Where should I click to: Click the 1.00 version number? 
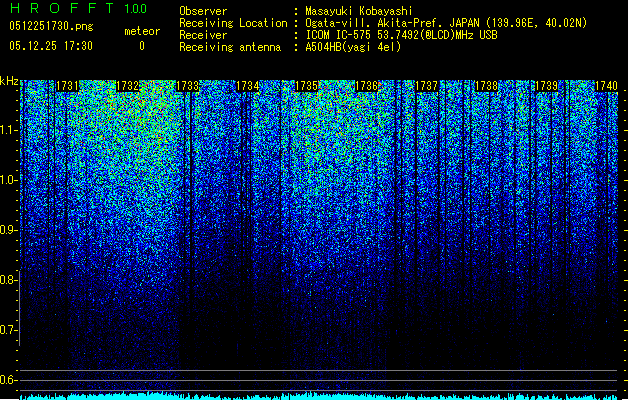point(136,9)
